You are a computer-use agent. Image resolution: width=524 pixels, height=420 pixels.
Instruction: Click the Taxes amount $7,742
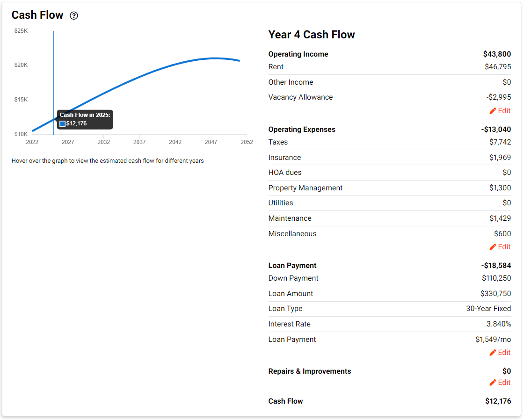pyautogui.click(x=500, y=142)
